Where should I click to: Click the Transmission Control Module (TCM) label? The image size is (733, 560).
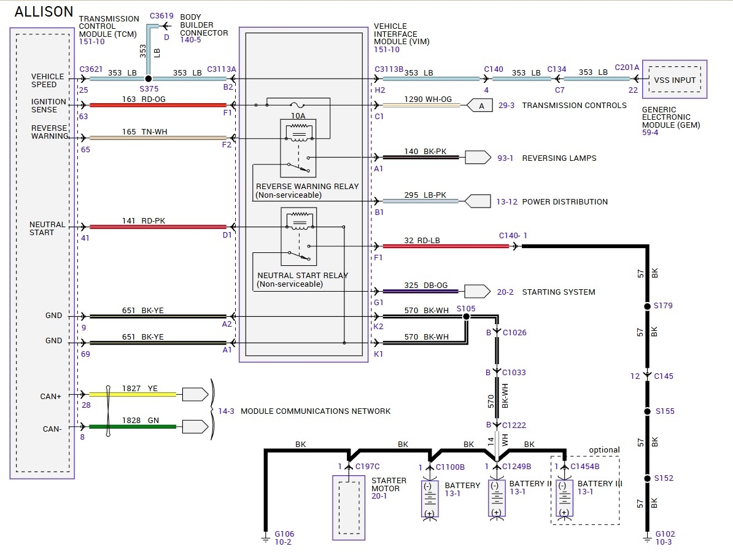pos(109,26)
